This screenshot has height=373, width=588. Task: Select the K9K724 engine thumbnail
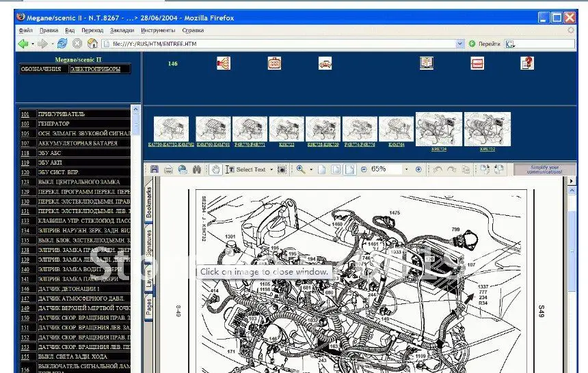pos(439,129)
